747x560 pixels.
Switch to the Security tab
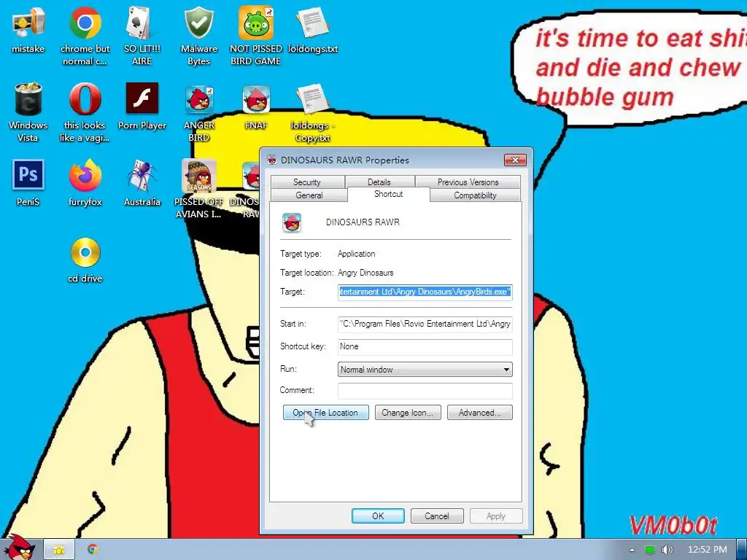[x=307, y=182]
